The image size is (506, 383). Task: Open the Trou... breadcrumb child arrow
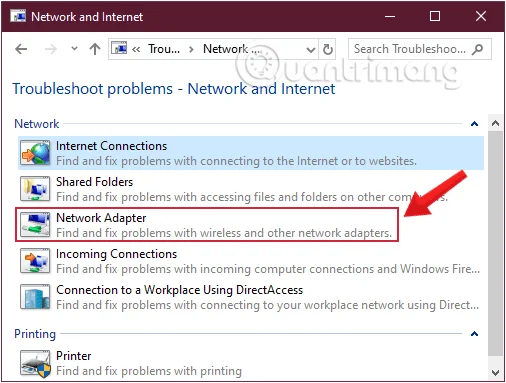[191, 50]
